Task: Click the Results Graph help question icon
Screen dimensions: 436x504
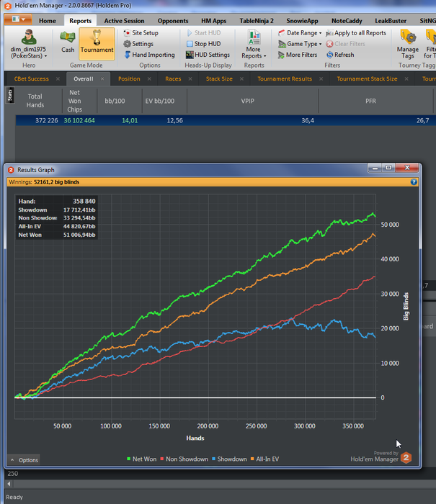Action: tap(414, 182)
